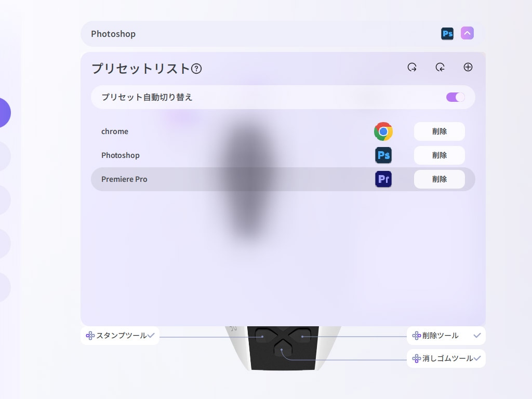Select the Premiere Pro preset row

[x=283, y=179]
